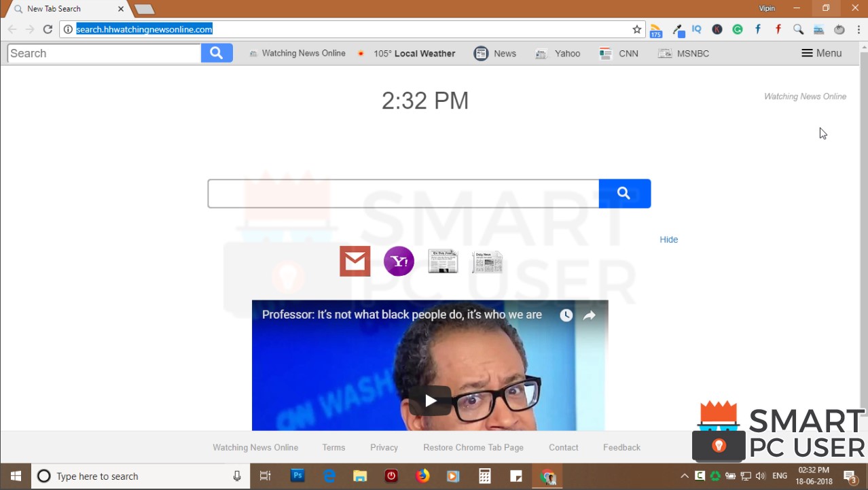
Task: Click the magnifying glass extension icon
Action: pyautogui.click(x=799, y=29)
